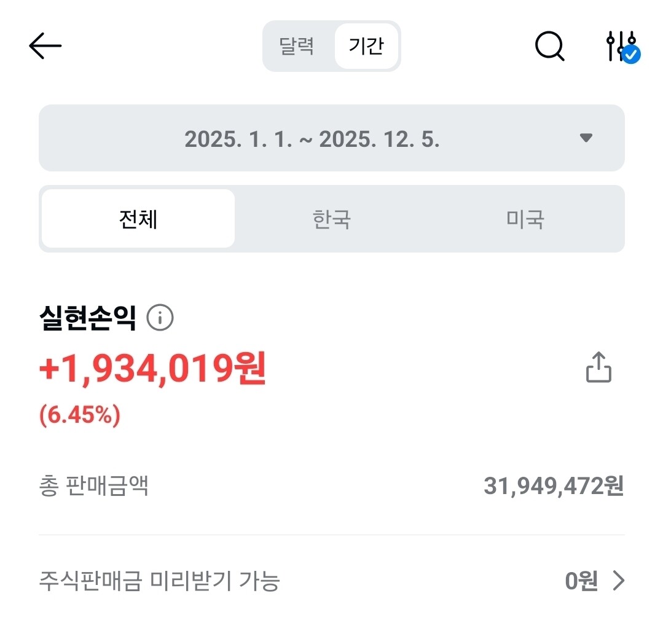The width and height of the screenshot is (663, 644).
Task: Tap the info icon beside 실현손익
Action: [x=160, y=318]
